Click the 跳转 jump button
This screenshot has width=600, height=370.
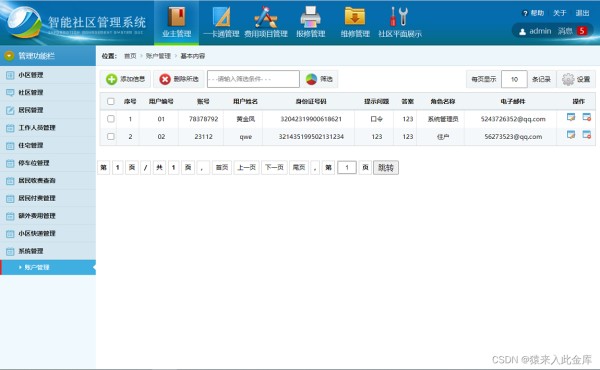(386, 168)
